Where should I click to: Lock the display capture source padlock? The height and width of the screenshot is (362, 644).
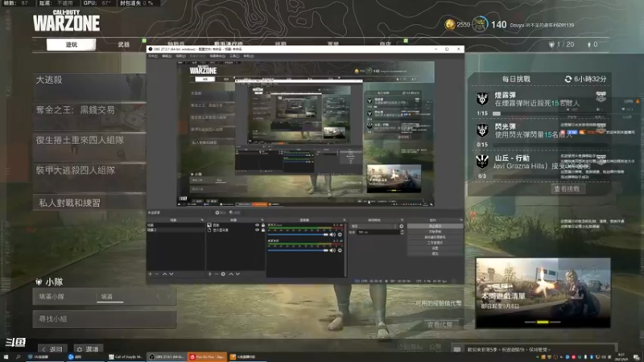pos(263,230)
